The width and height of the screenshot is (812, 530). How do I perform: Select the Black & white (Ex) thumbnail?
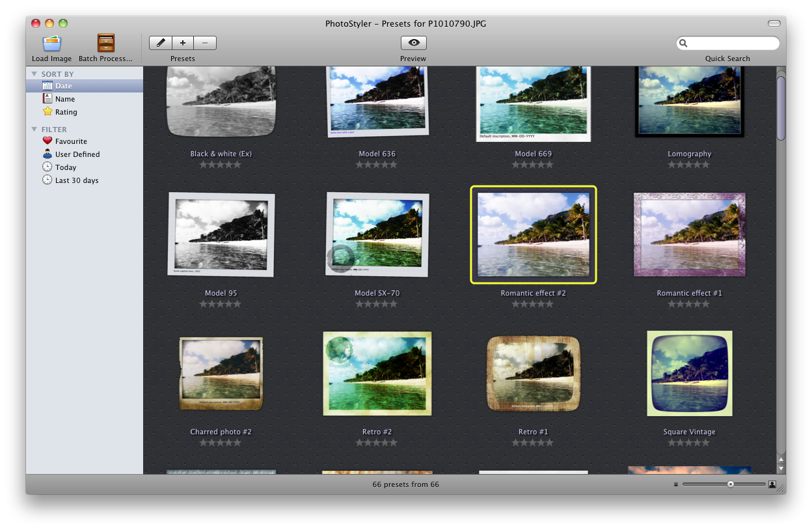tap(221, 101)
